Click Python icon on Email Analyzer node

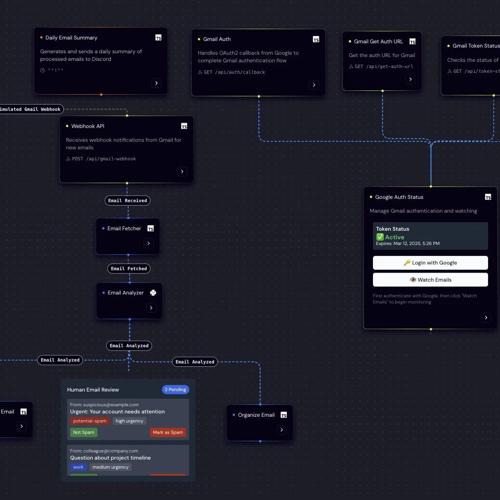tap(153, 293)
